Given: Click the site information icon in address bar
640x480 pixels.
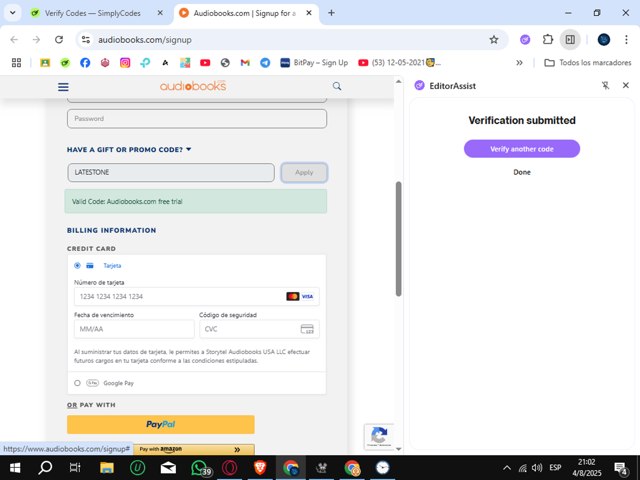Looking at the screenshot, I should (86, 40).
